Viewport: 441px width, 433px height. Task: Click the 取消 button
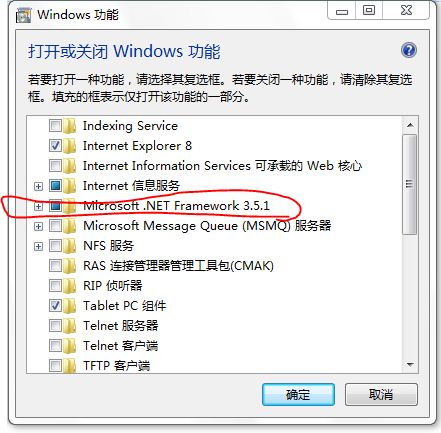tap(381, 394)
